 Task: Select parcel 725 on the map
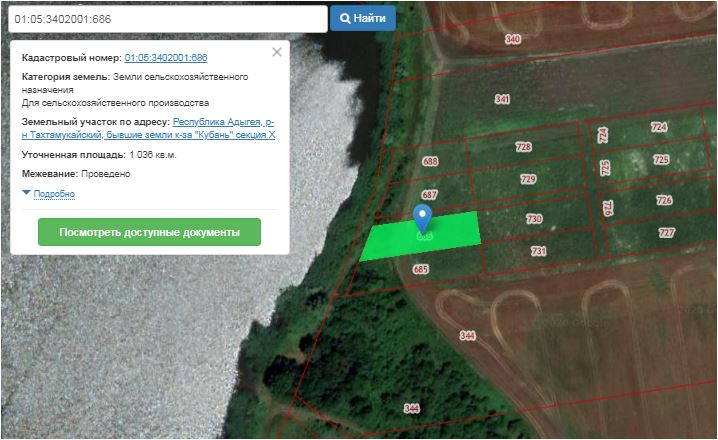click(660, 159)
